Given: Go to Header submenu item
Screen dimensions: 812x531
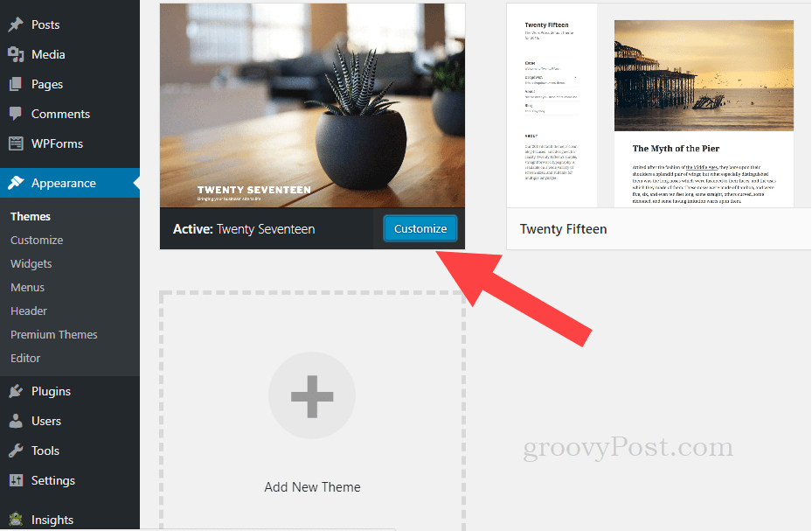Looking at the screenshot, I should pos(29,311).
